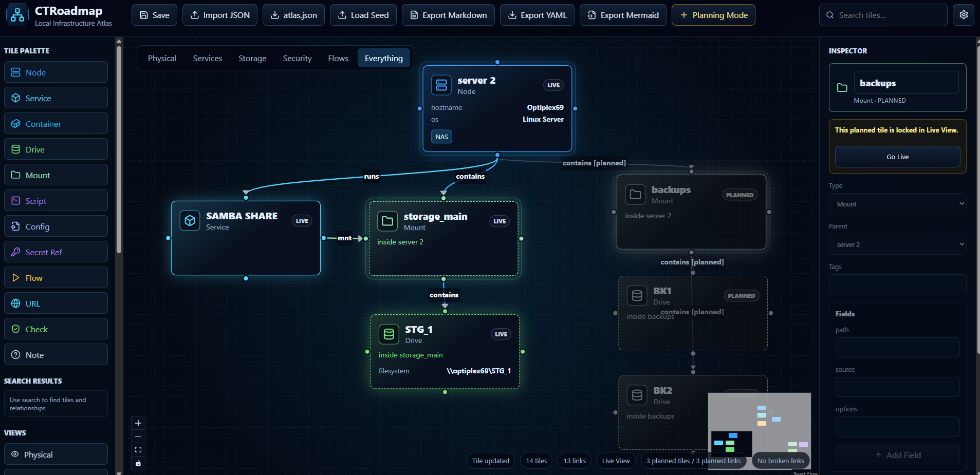
Task: Open the Type dropdown in inspector
Action: 897,204
